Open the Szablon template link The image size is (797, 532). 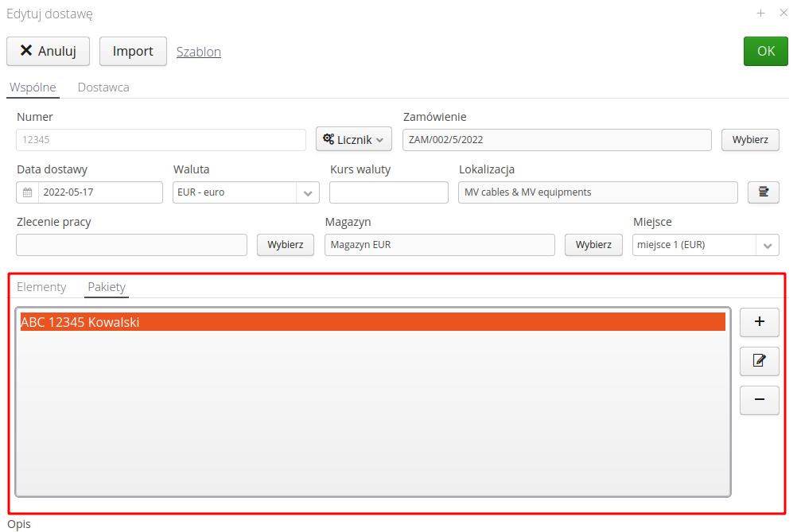click(198, 52)
